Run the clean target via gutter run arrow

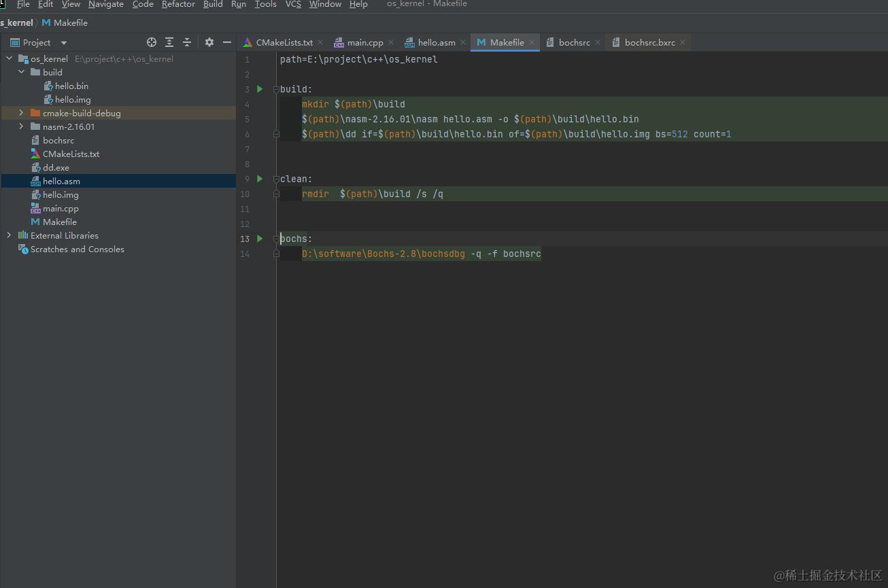click(259, 179)
